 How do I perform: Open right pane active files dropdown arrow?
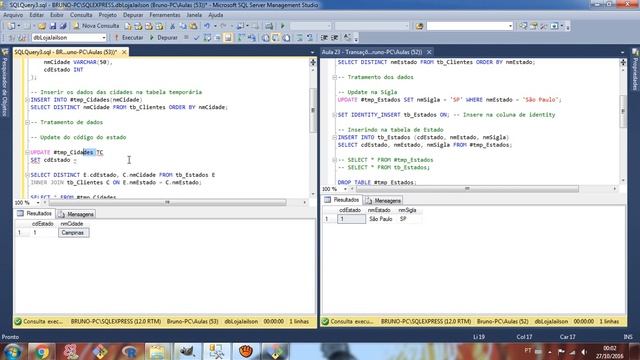pyautogui.click(x=622, y=52)
